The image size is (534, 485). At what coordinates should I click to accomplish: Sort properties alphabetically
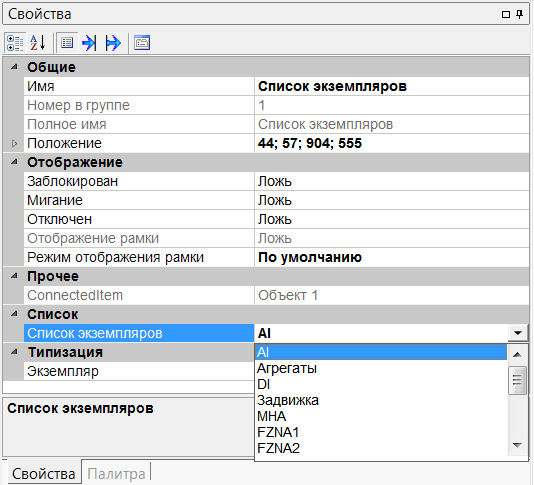tap(37, 43)
